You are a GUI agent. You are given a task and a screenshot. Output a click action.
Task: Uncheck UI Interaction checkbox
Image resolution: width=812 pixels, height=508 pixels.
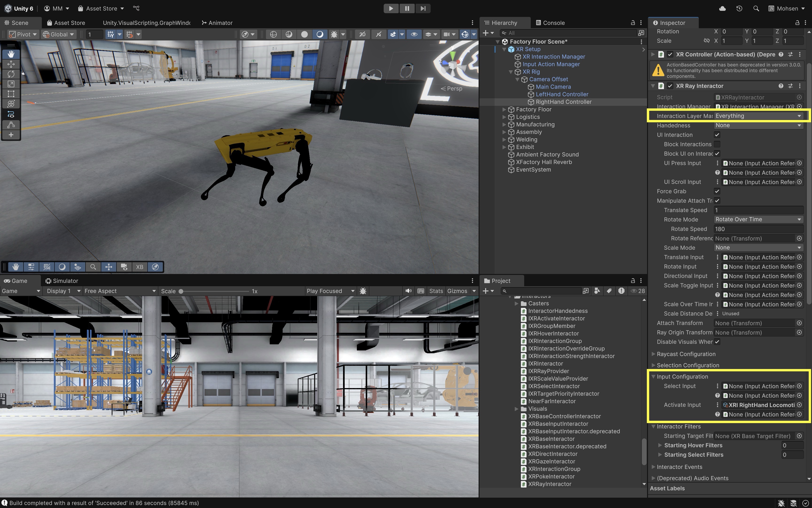[x=717, y=135]
